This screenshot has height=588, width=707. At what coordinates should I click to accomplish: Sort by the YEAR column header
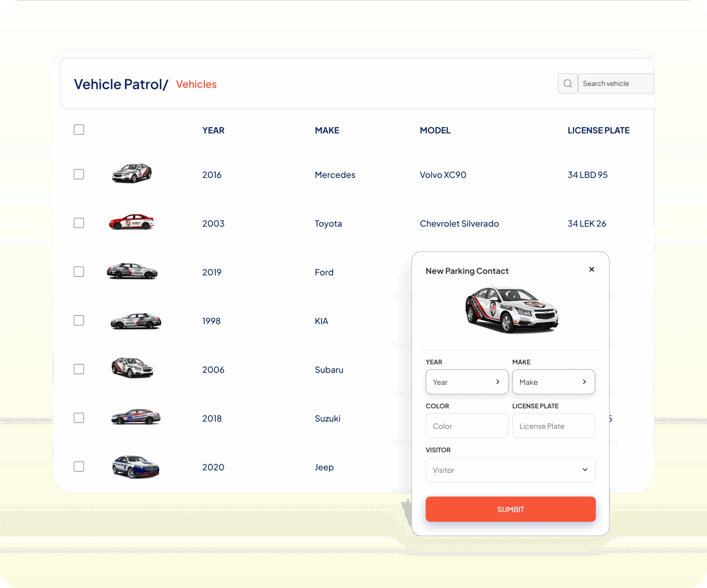pos(213,131)
